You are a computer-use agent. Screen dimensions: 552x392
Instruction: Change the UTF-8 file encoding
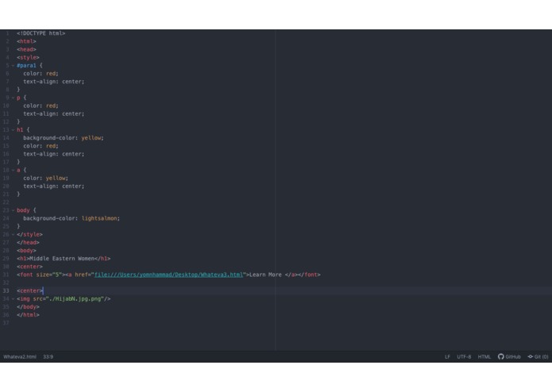pyautogui.click(x=464, y=356)
